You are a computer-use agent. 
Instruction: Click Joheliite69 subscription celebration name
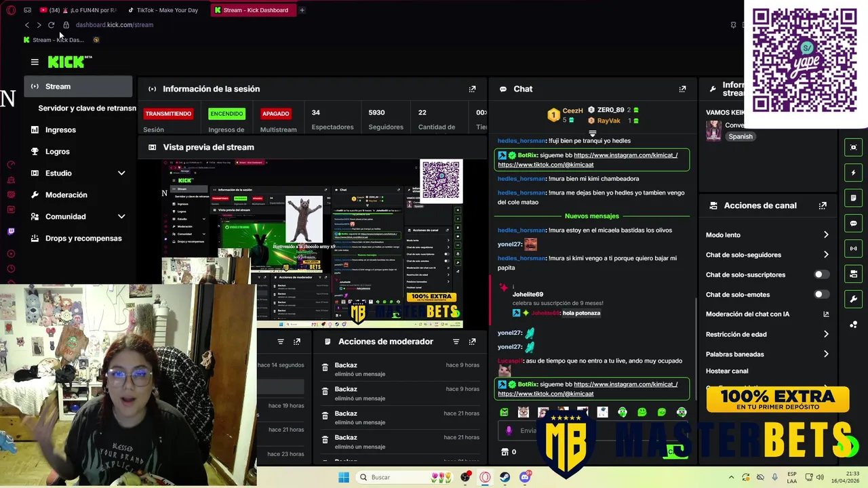pos(528,295)
